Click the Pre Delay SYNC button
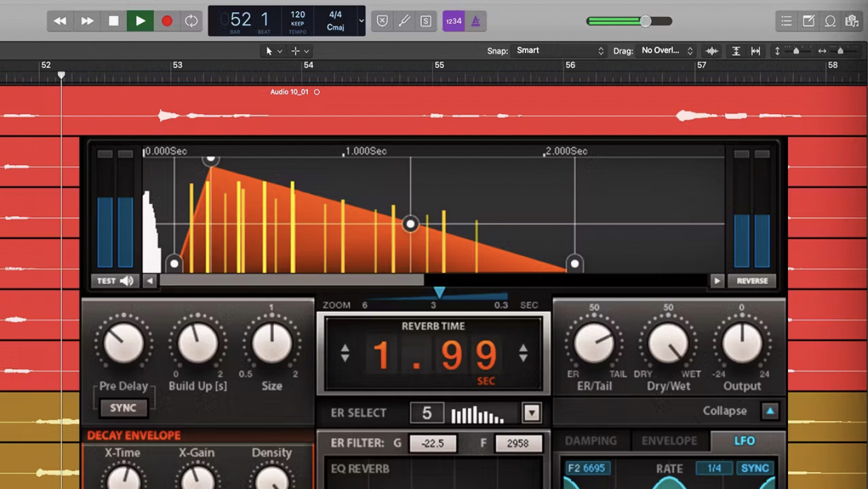Image resolution: width=868 pixels, height=489 pixels. coord(123,408)
